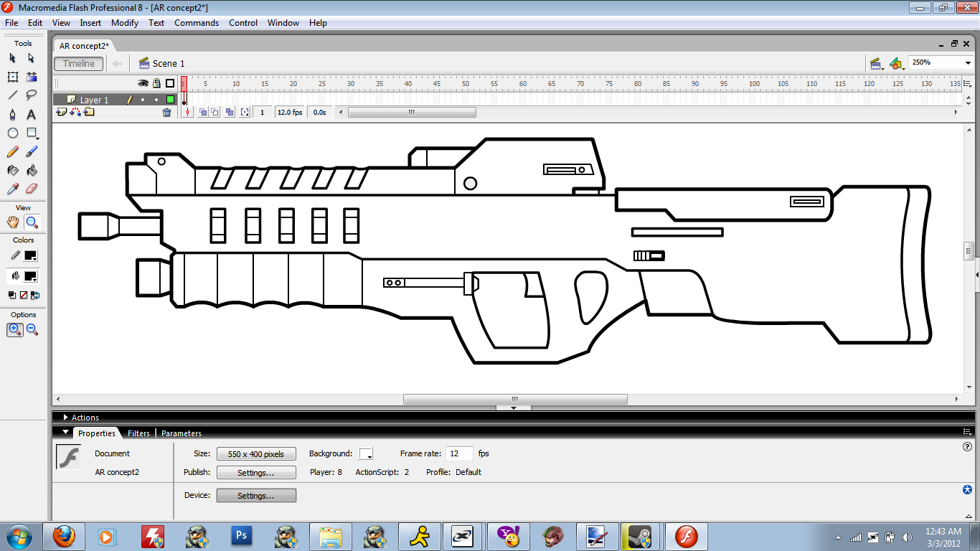Expand the Actions panel
The image size is (980, 551).
[x=66, y=418]
